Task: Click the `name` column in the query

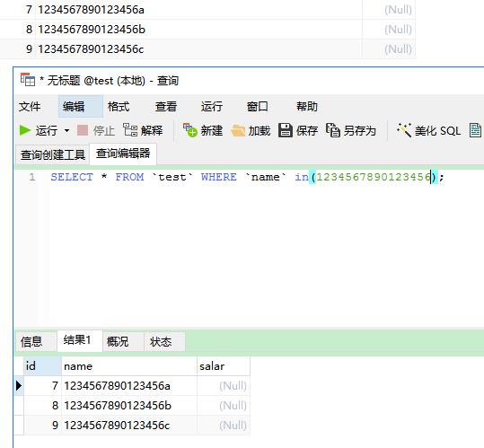Action: tap(266, 177)
